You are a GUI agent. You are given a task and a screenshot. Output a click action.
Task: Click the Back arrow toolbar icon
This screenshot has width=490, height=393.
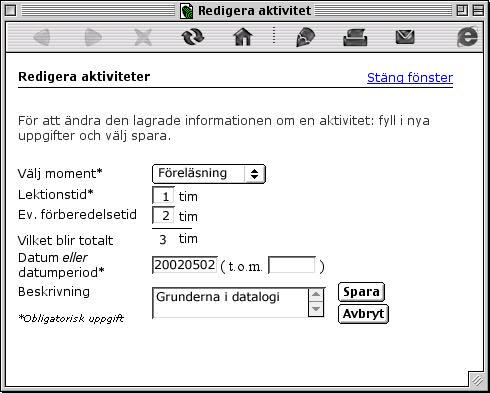pos(42,37)
